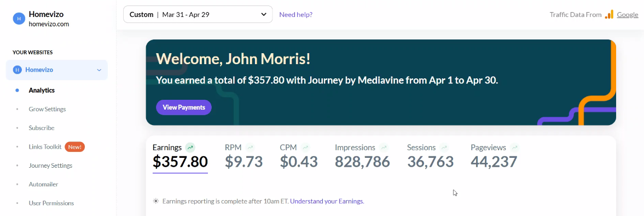Click the Google traffic data link
The image size is (644, 216).
point(627,14)
